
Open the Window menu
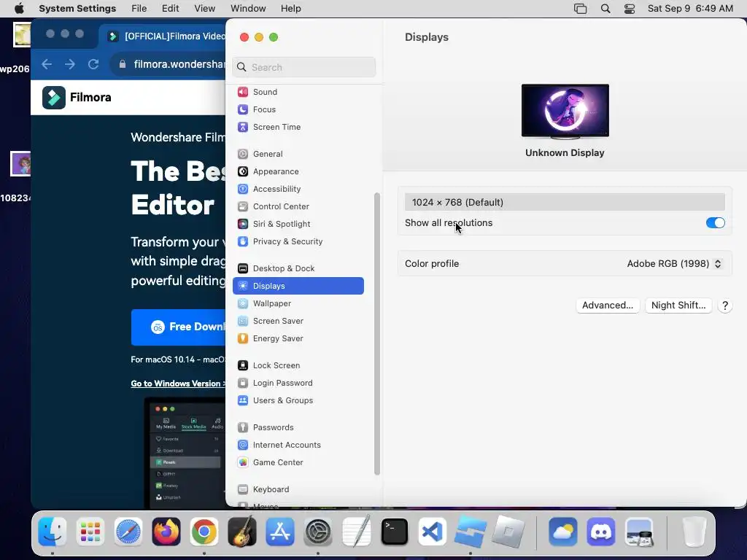pyautogui.click(x=248, y=9)
